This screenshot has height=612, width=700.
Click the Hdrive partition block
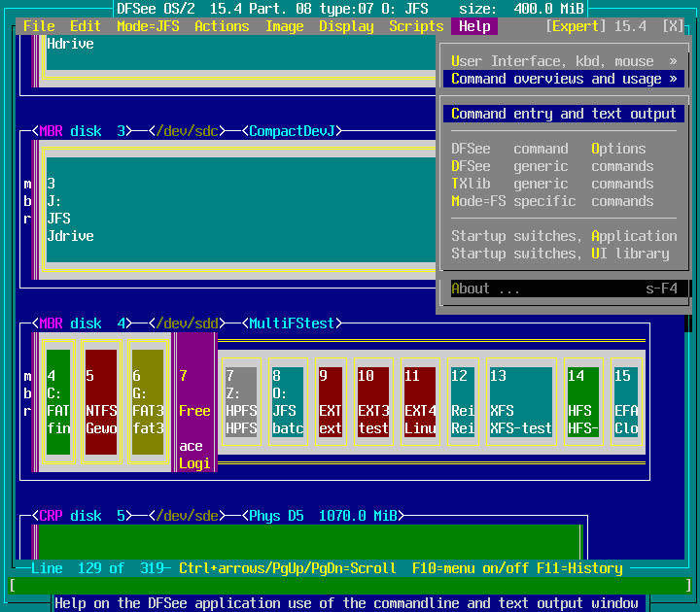coord(241,52)
